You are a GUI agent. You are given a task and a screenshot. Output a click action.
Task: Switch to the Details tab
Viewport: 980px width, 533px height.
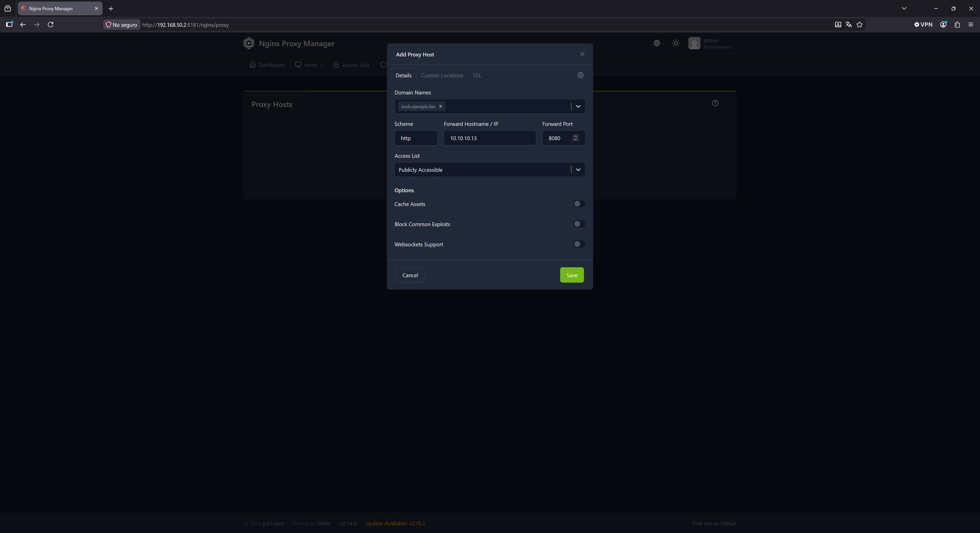tap(403, 75)
